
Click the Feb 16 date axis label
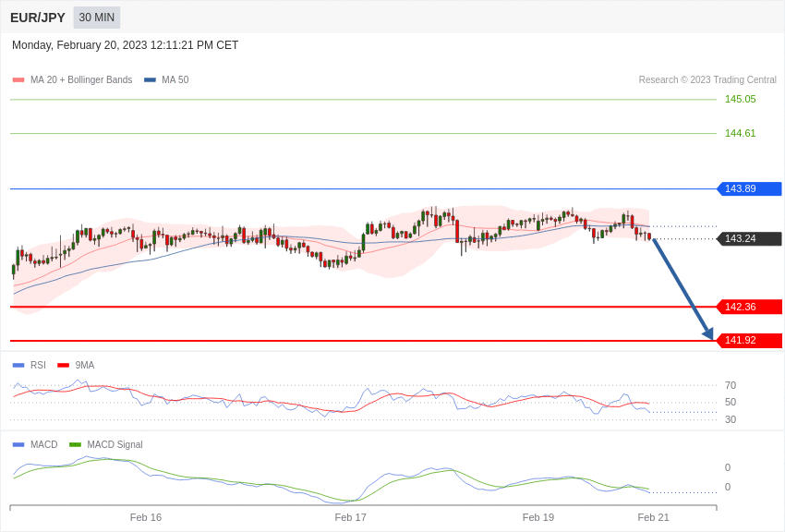146,517
